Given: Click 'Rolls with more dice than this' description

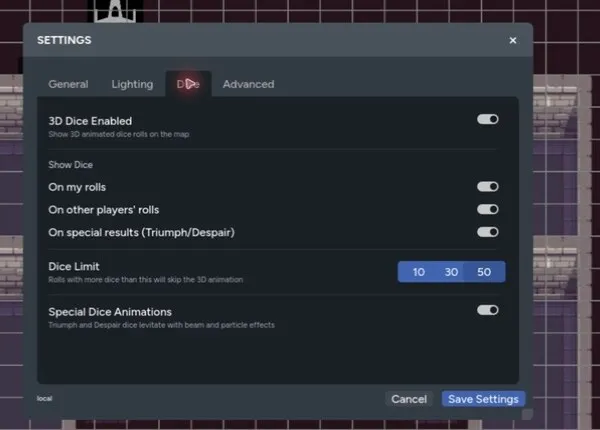Looking at the screenshot, I should 145,280.
